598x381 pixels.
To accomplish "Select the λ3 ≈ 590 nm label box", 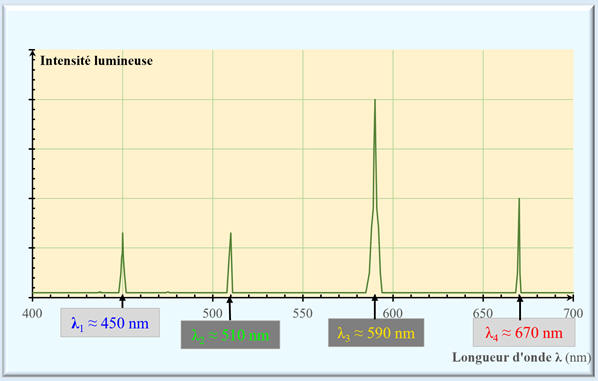I will (x=376, y=333).
